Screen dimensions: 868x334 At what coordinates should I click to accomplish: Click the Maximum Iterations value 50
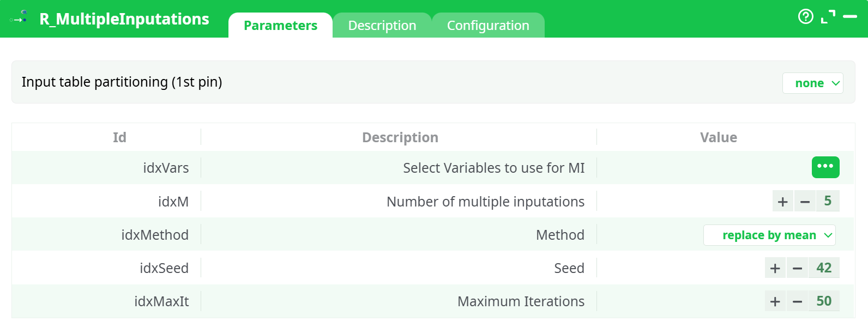824,301
